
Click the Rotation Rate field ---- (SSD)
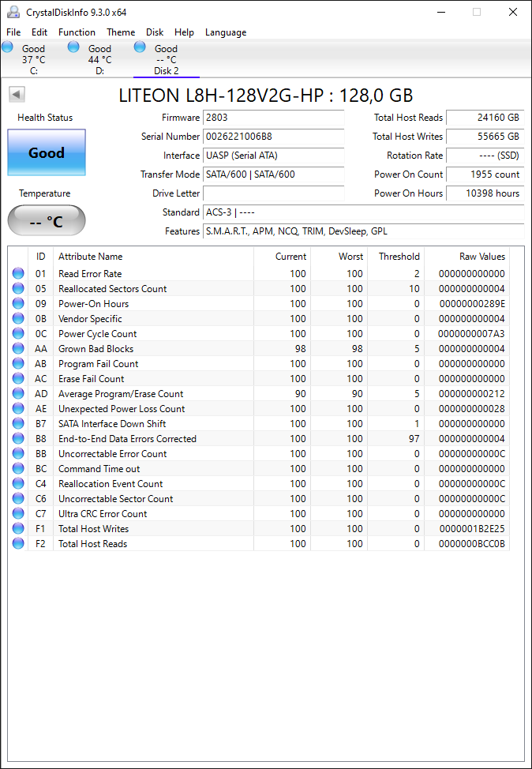pyautogui.click(x=485, y=156)
